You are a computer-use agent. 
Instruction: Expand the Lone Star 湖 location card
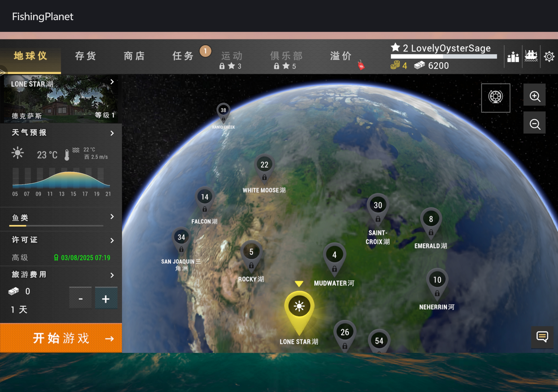112,82
